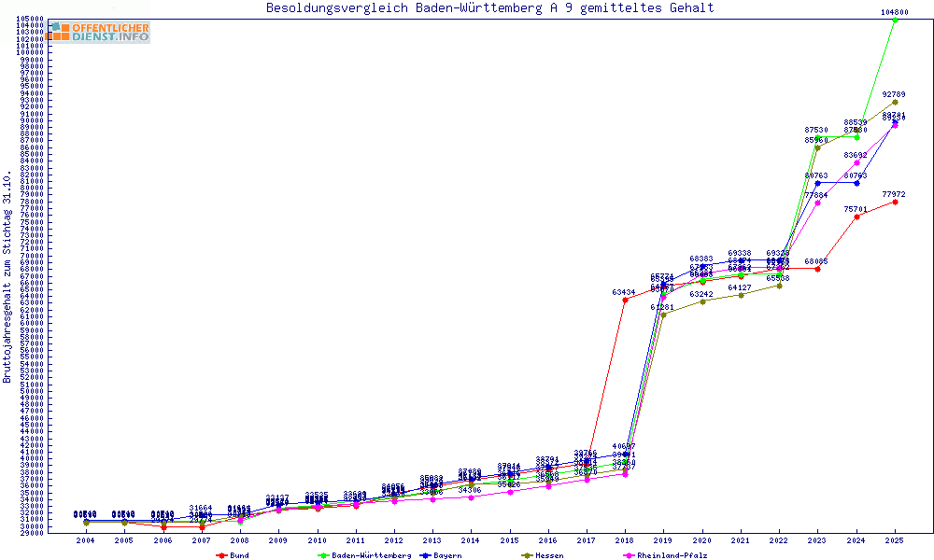Click the green Baden-Württemberg legend marker

point(323,555)
